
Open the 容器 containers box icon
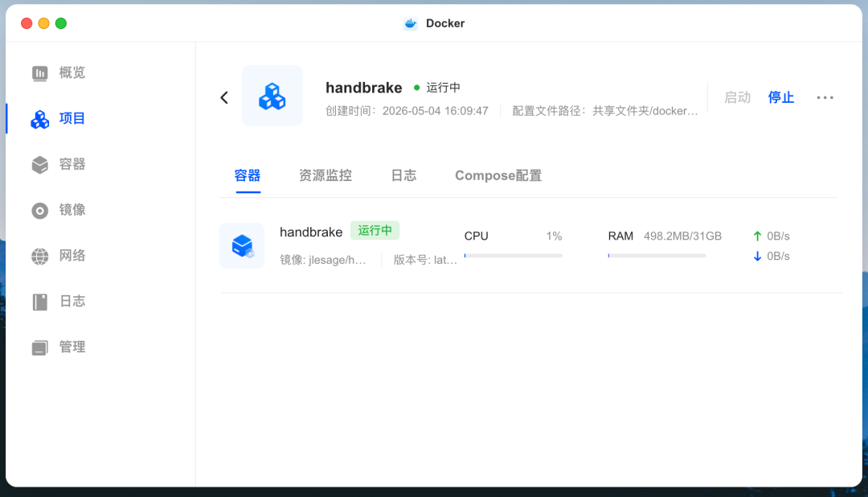(40, 165)
